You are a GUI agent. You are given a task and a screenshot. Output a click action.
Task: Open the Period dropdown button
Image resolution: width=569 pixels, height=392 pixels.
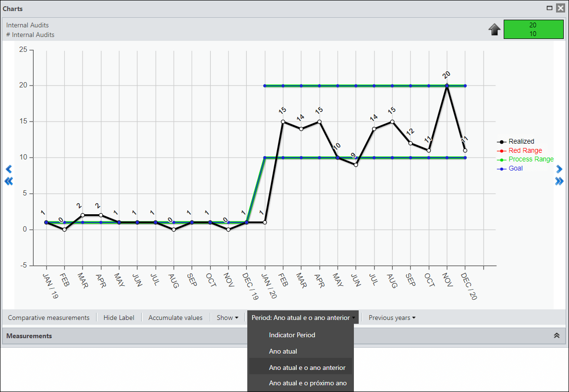[303, 318]
